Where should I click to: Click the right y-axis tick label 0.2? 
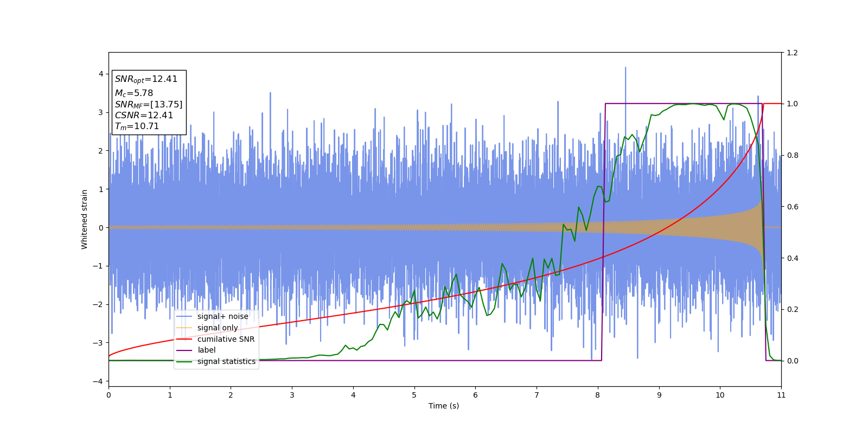tap(792, 309)
